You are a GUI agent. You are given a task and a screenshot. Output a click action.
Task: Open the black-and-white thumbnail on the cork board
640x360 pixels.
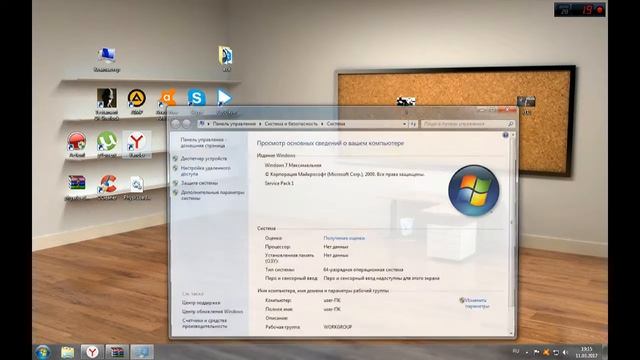(x=406, y=103)
